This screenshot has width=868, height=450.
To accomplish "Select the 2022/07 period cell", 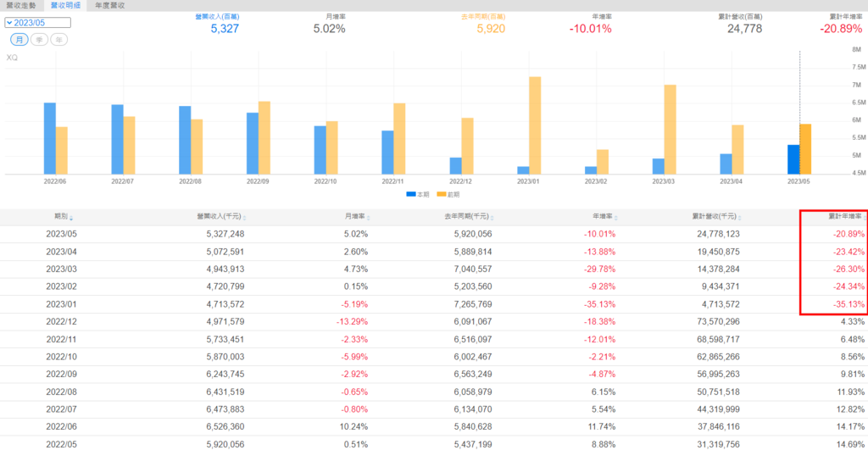I will point(61,409).
